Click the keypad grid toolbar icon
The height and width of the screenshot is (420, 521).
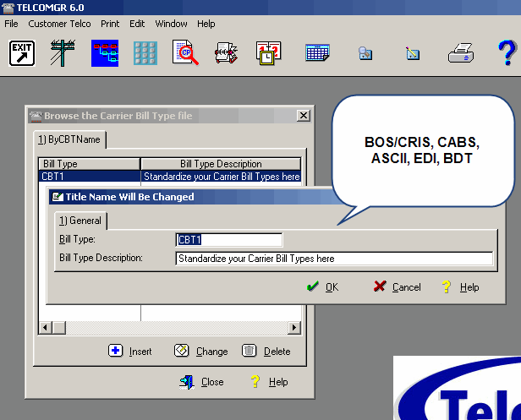(145, 53)
